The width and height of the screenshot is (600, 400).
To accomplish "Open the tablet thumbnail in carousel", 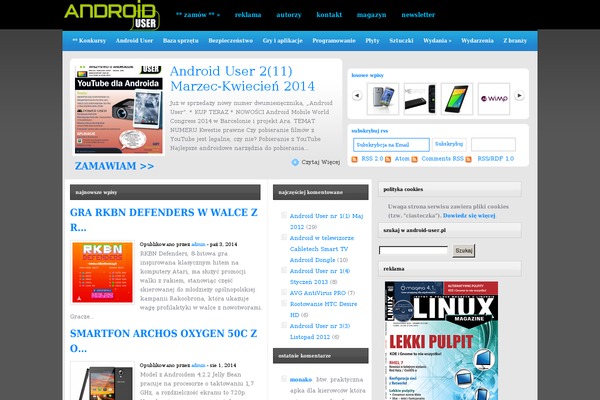I will tap(457, 99).
